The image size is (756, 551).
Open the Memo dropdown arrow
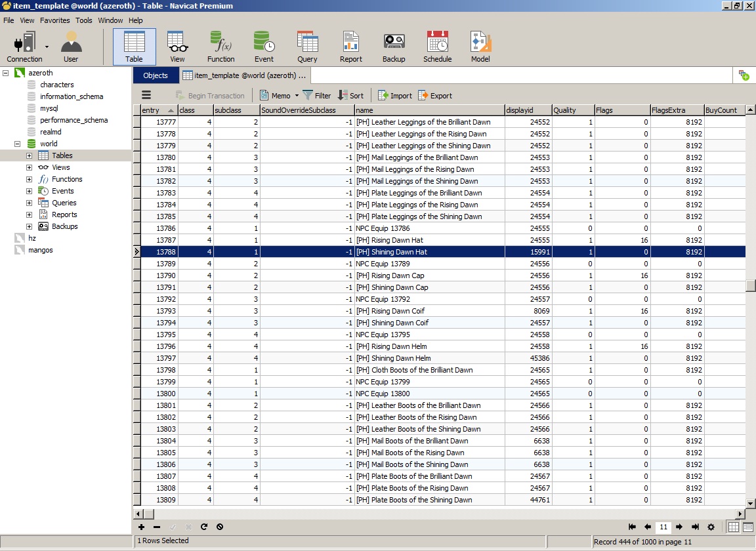click(297, 96)
